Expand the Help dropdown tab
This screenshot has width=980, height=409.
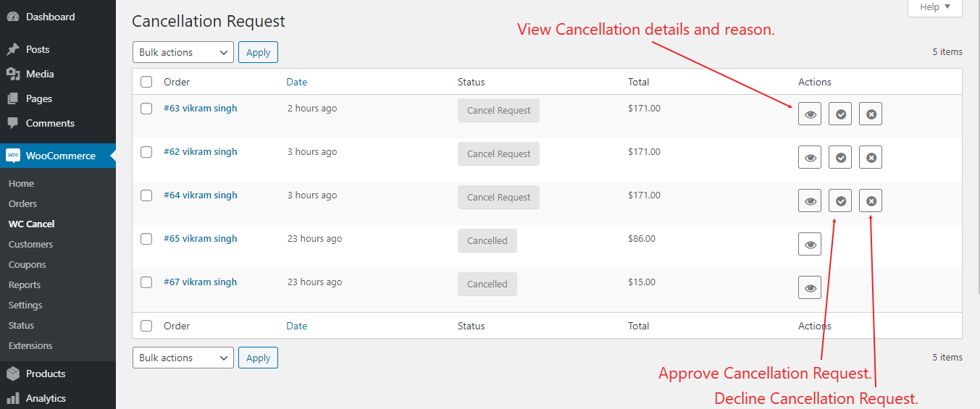935,7
